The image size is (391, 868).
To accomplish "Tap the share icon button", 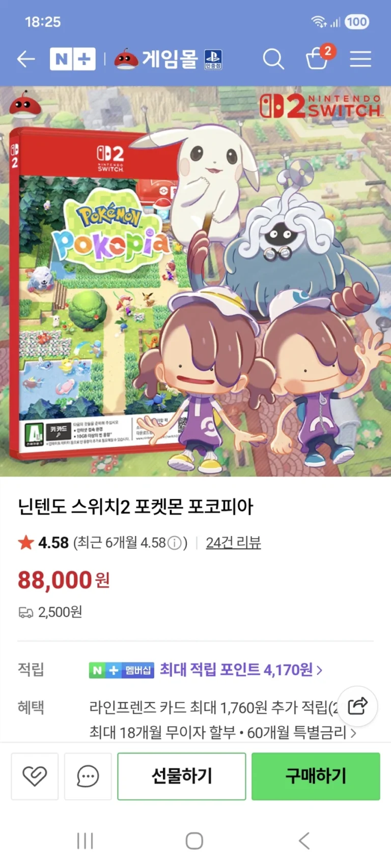I will tap(357, 706).
